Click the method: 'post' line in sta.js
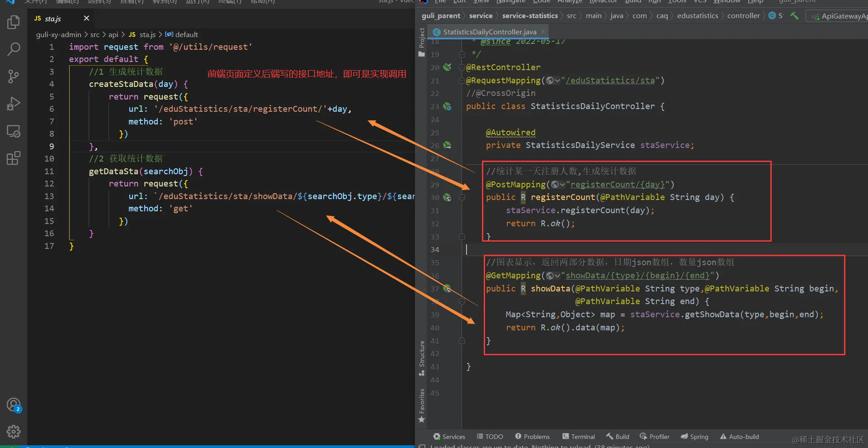The height and width of the screenshot is (448, 868). click(163, 122)
